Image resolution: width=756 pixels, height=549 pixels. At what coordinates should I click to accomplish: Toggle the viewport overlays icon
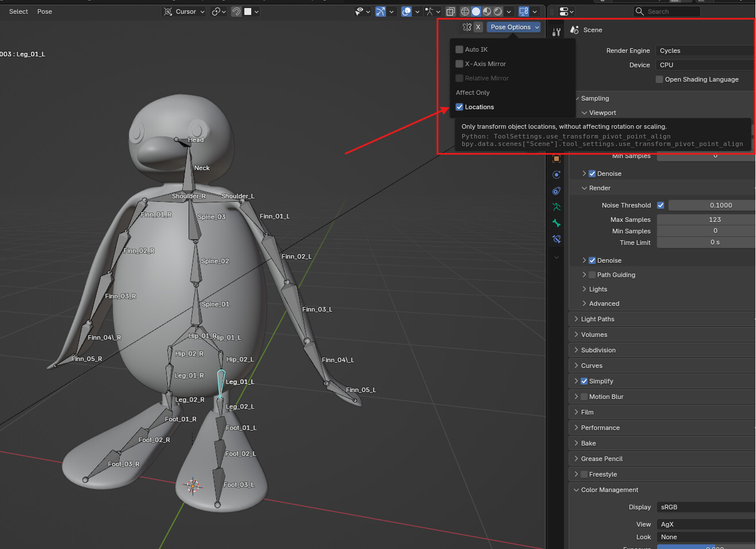point(406,11)
